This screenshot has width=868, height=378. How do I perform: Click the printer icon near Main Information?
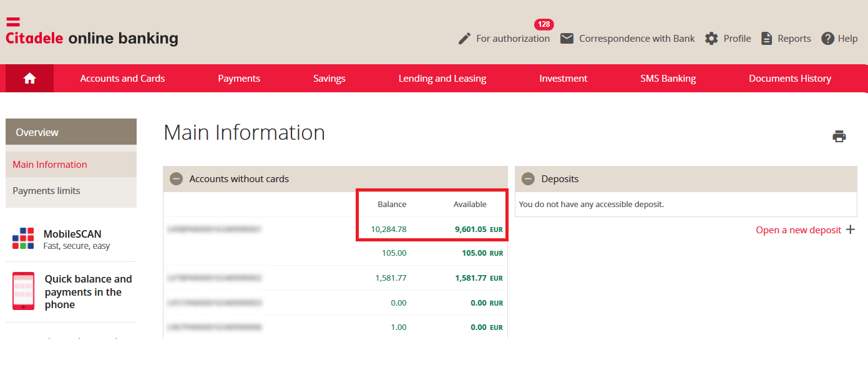(839, 135)
